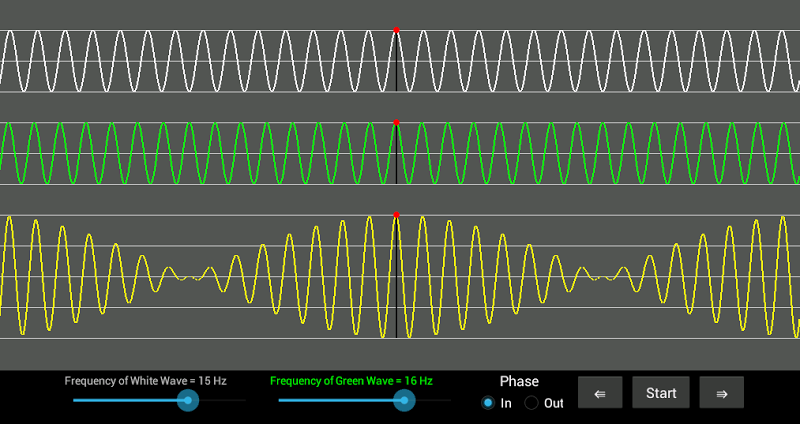Click the white wave frequency slider thumb
The image size is (800, 424).
pos(188,401)
